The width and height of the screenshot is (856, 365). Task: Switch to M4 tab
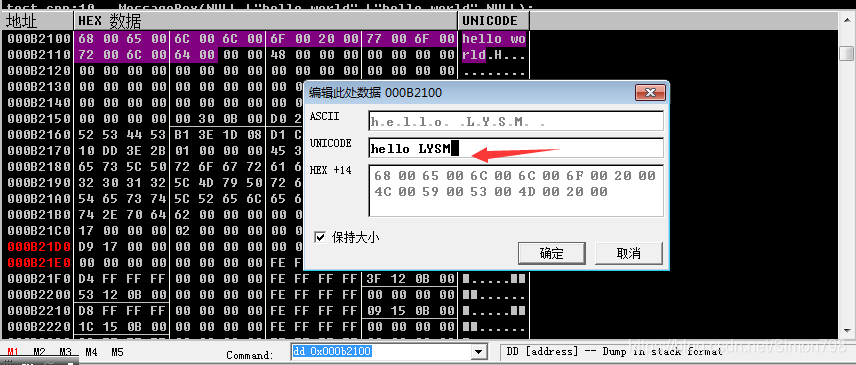click(x=91, y=352)
